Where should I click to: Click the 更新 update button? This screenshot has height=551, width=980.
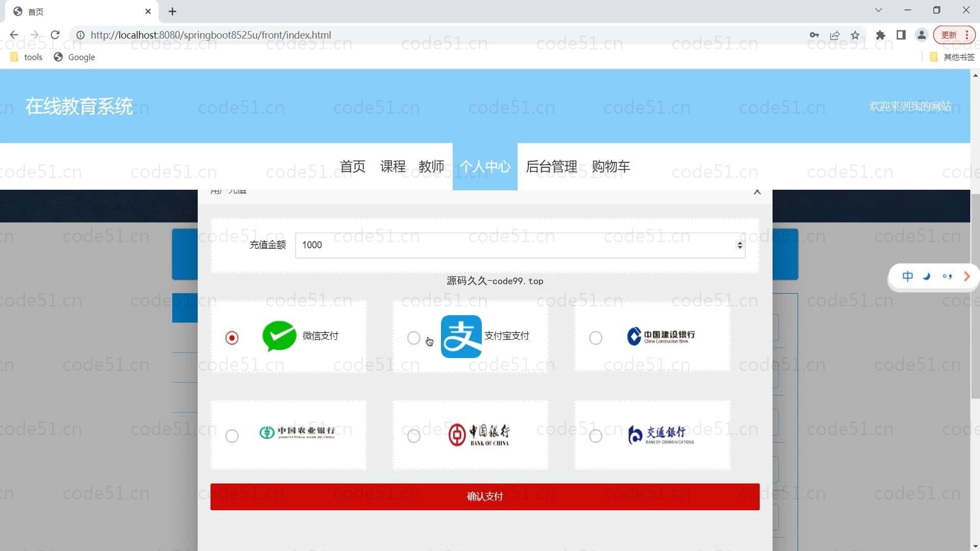[954, 35]
